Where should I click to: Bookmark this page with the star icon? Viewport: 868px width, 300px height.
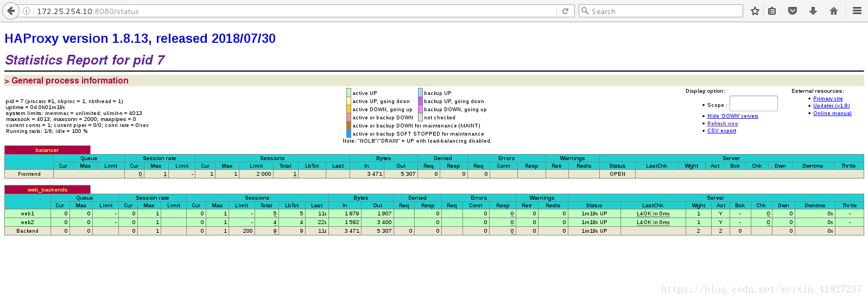tap(755, 11)
